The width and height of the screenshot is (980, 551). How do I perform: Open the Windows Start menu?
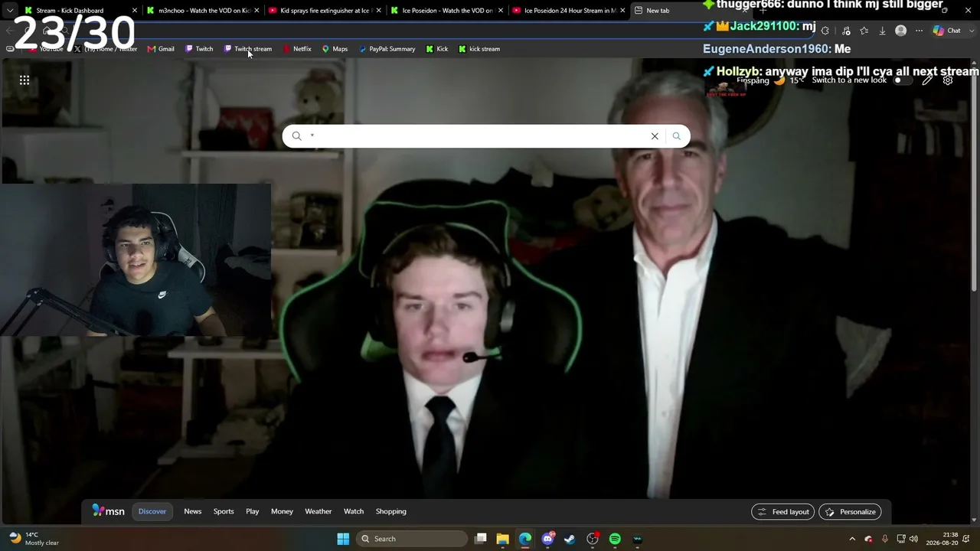coord(343,539)
